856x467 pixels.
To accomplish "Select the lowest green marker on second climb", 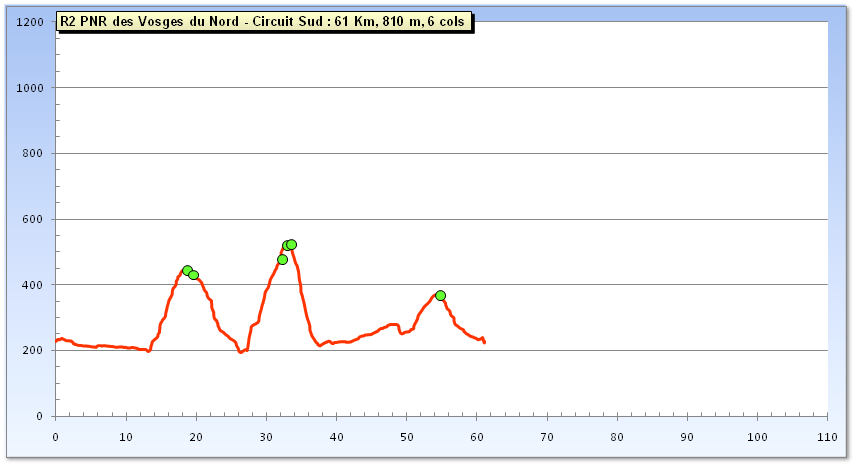I will pos(282,259).
